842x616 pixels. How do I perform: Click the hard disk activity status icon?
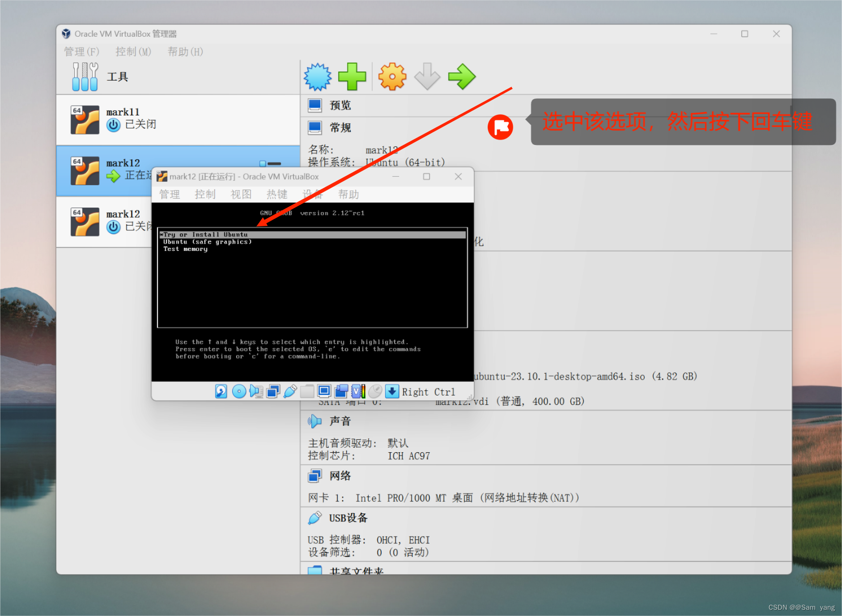point(221,391)
